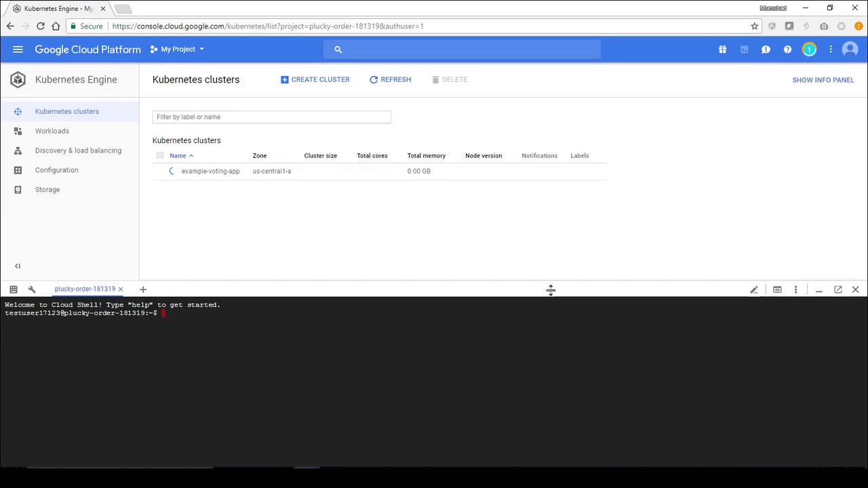Click the Total cores column header
The height and width of the screenshot is (488, 868).
pos(372,156)
